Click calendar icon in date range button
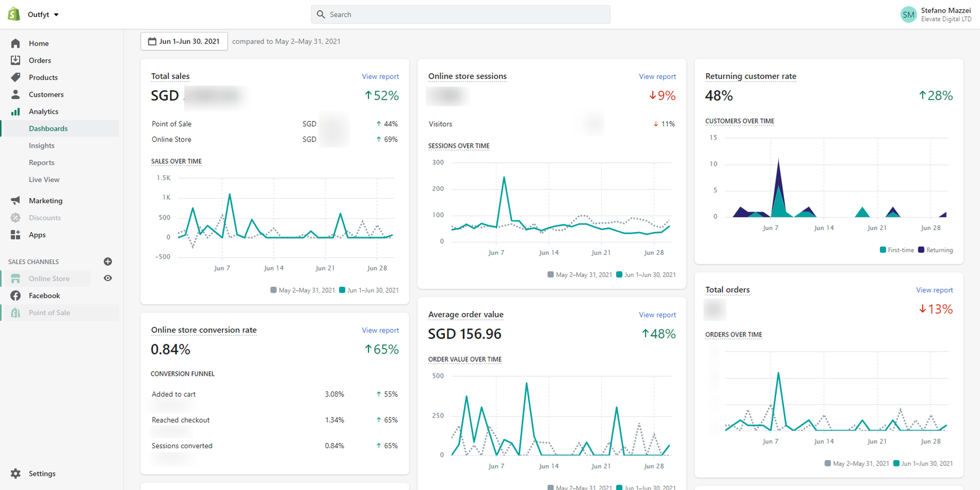This screenshot has height=490, width=980. (152, 41)
